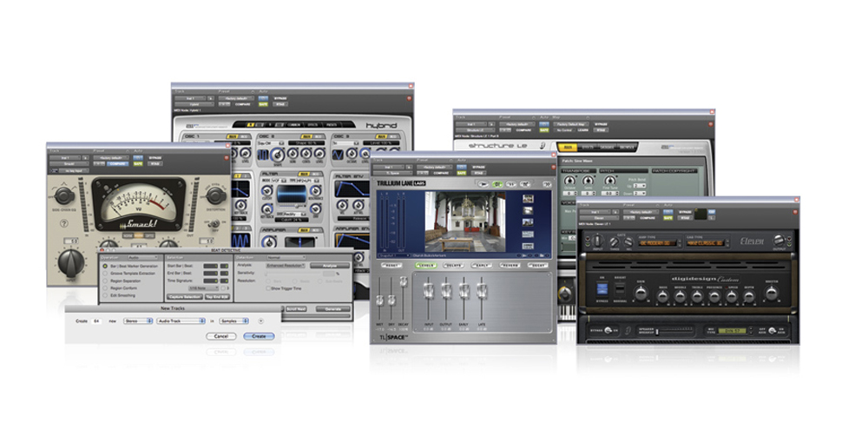Select third TL Space impulse thumbnail

point(528,222)
